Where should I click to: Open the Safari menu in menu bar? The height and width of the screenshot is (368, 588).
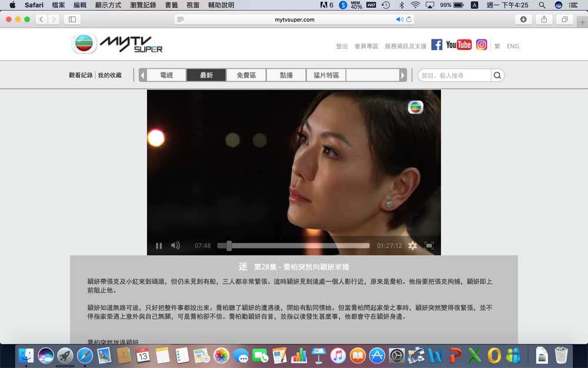pyautogui.click(x=34, y=5)
